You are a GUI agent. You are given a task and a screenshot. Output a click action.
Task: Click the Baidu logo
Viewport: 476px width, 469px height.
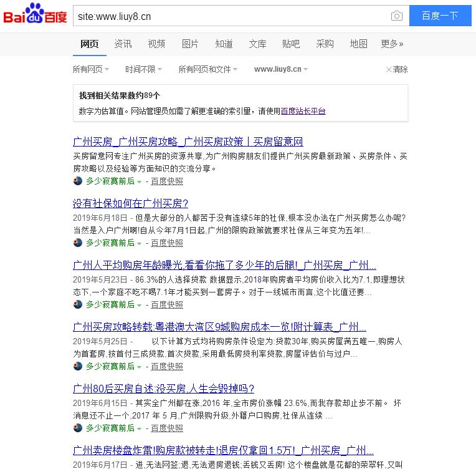tap(35, 13)
